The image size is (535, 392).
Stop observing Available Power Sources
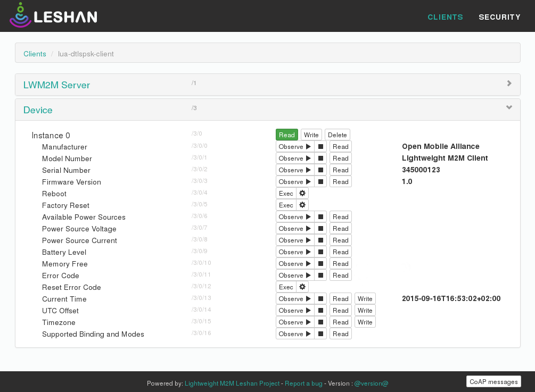pyautogui.click(x=320, y=217)
